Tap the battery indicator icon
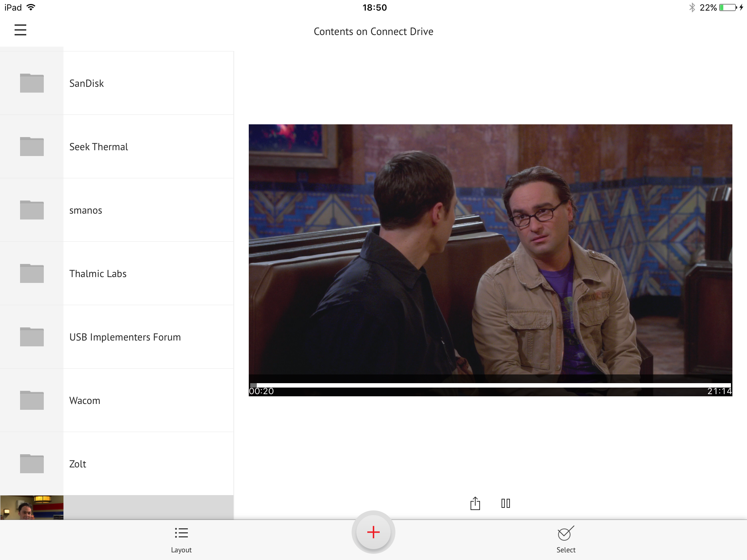747x560 pixels. (728, 7)
